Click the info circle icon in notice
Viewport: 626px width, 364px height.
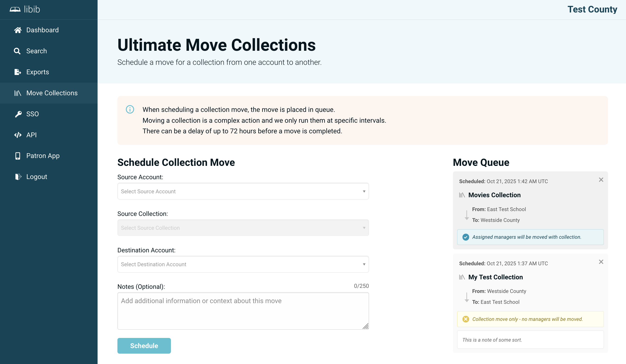130,109
